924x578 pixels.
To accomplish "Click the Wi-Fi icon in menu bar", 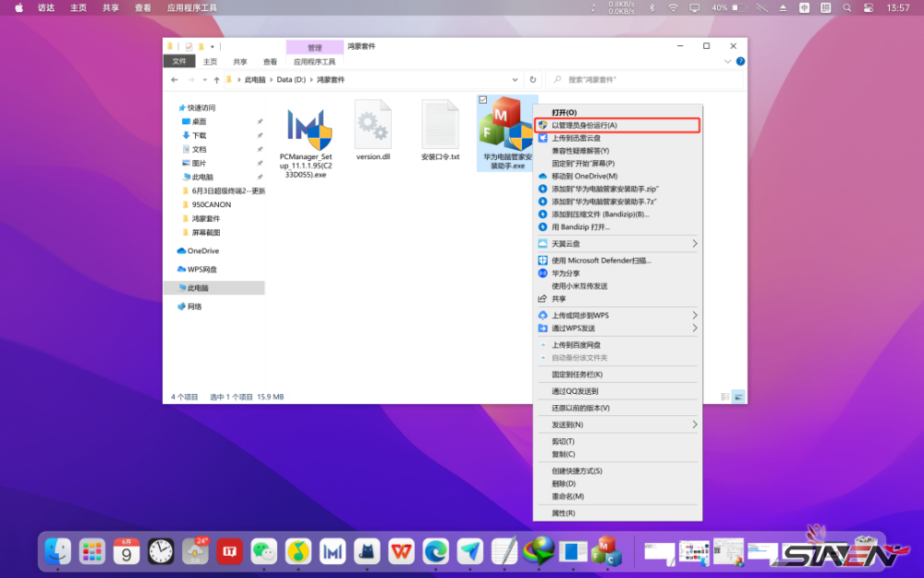I will [673, 7].
